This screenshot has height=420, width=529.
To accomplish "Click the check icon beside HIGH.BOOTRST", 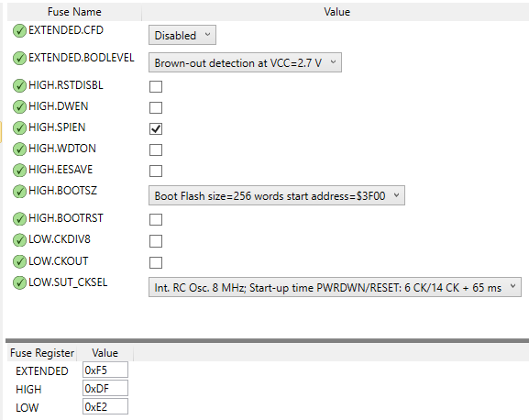I will pyautogui.click(x=19, y=218).
